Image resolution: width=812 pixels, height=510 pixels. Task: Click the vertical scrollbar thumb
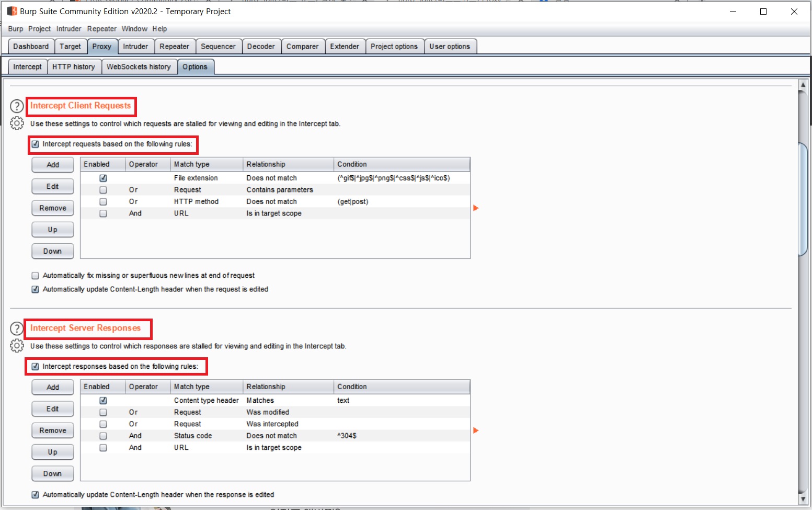tap(803, 199)
